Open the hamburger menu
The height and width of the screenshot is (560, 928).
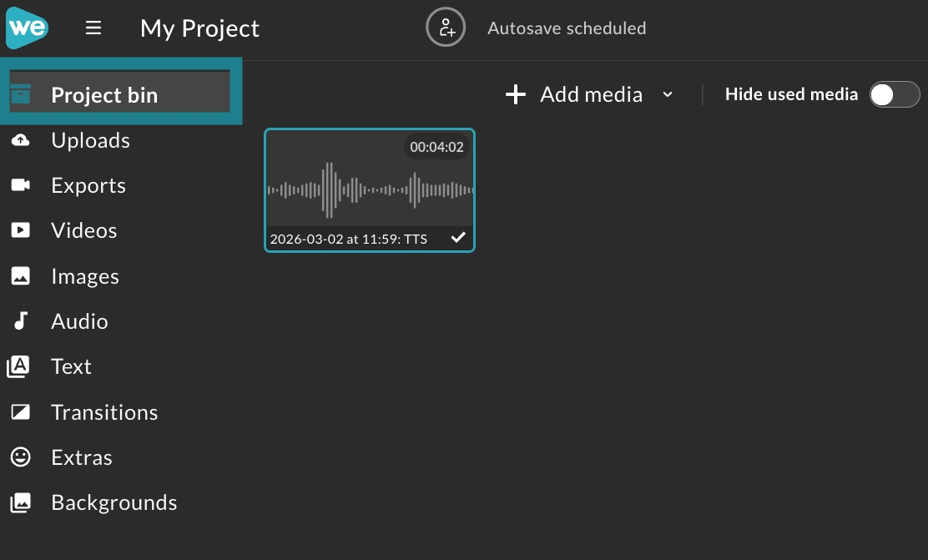pos(93,28)
